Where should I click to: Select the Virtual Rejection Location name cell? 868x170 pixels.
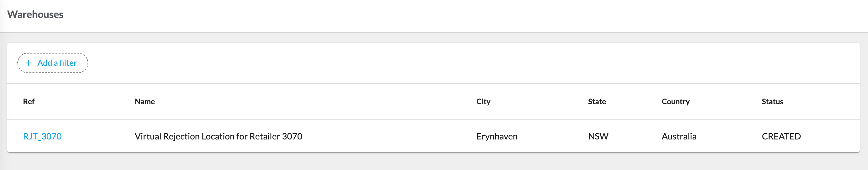(218, 136)
